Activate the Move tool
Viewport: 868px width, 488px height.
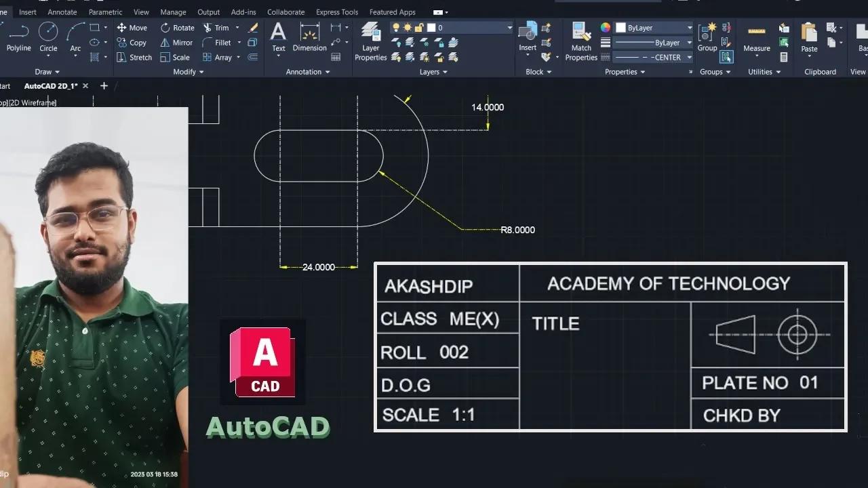[x=132, y=27]
